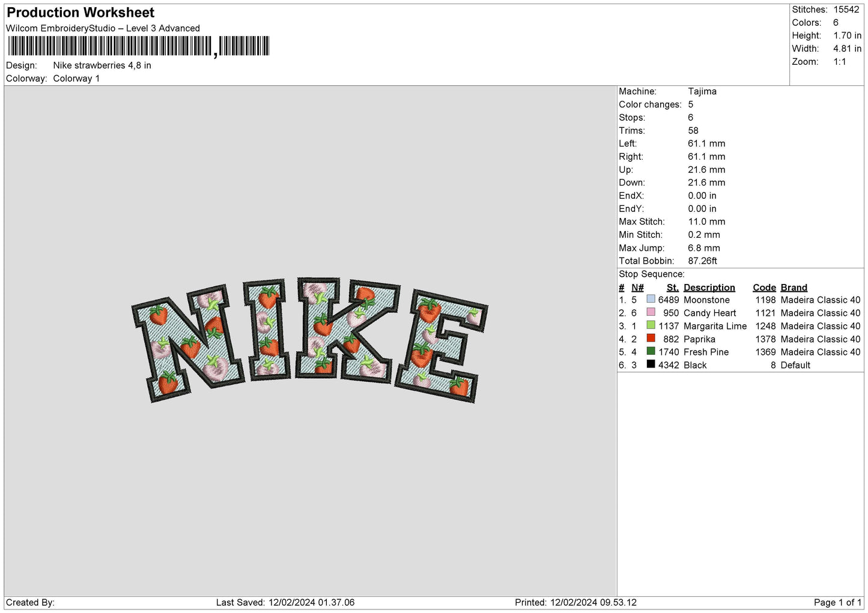Click the Trims value 58
868x613 pixels.
click(693, 130)
